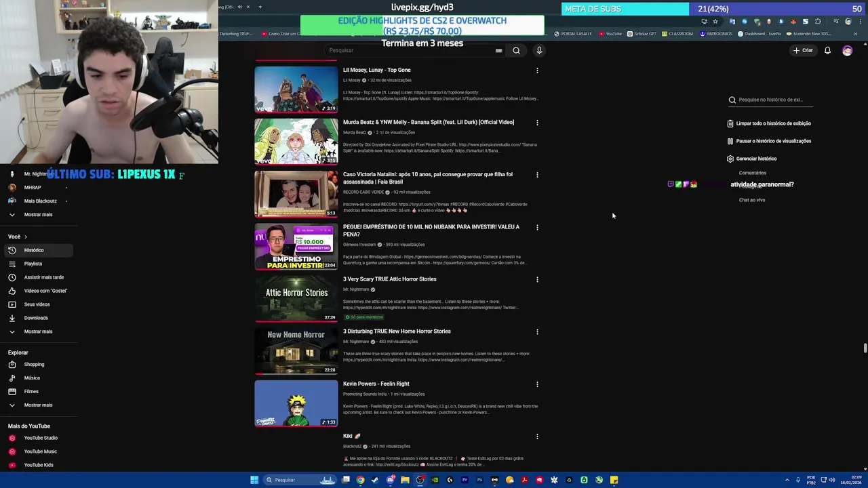Expand Mostrar mais under Downloads
The width and height of the screenshot is (868, 488).
point(38,331)
